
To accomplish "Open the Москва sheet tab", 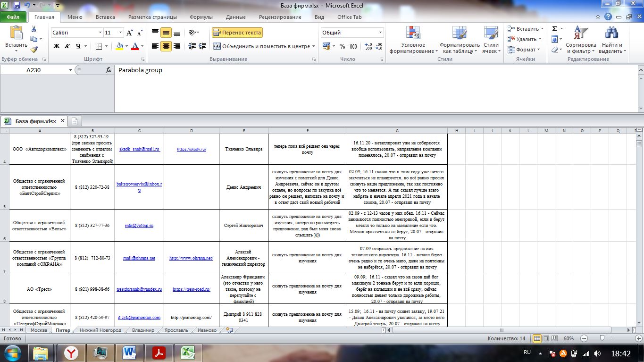I will (39, 330).
